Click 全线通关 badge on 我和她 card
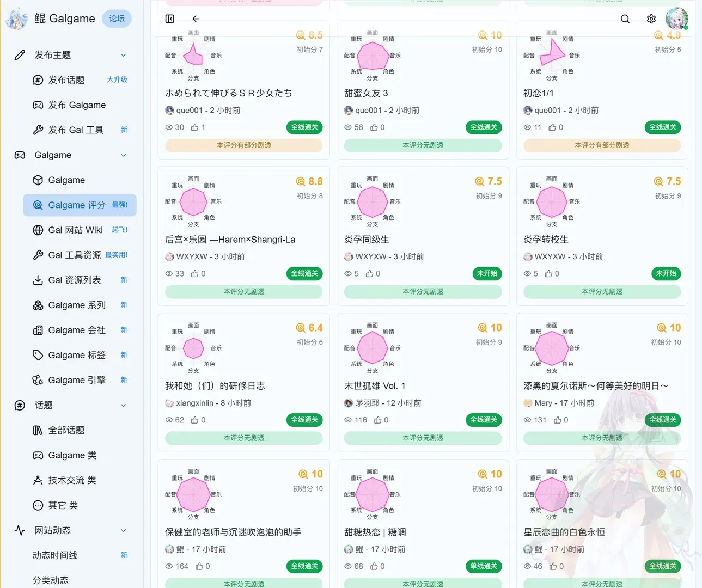The image size is (702, 588). point(304,420)
